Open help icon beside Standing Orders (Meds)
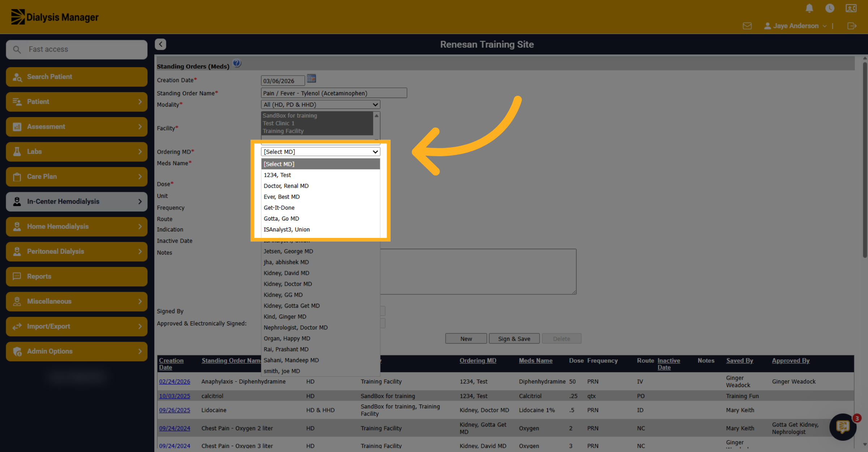Image resolution: width=868 pixels, height=452 pixels. (x=237, y=63)
